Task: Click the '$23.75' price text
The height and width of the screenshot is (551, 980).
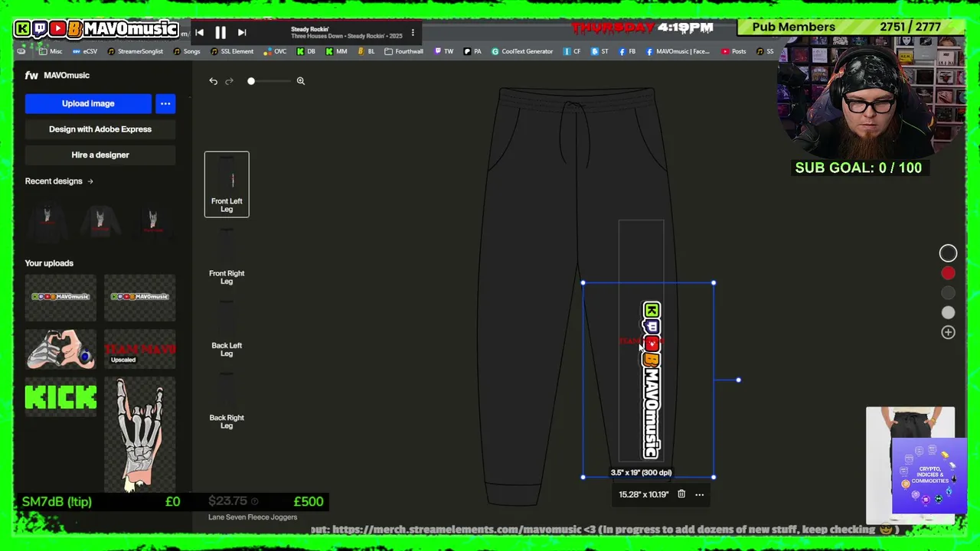Action: [228, 501]
